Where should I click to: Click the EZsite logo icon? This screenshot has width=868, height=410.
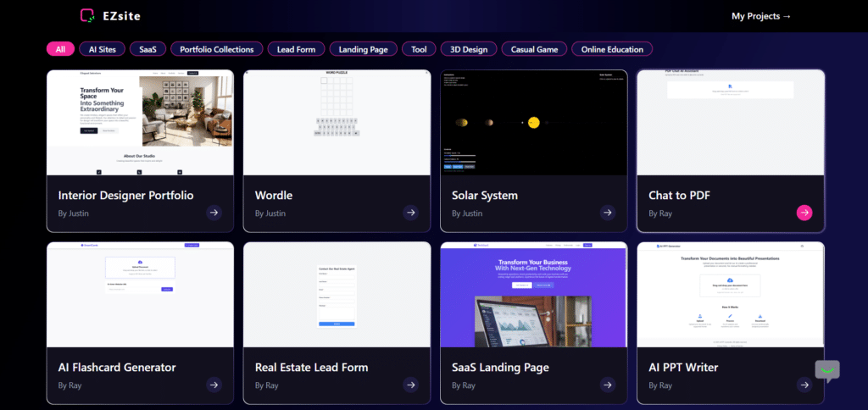tap(87, 15)
